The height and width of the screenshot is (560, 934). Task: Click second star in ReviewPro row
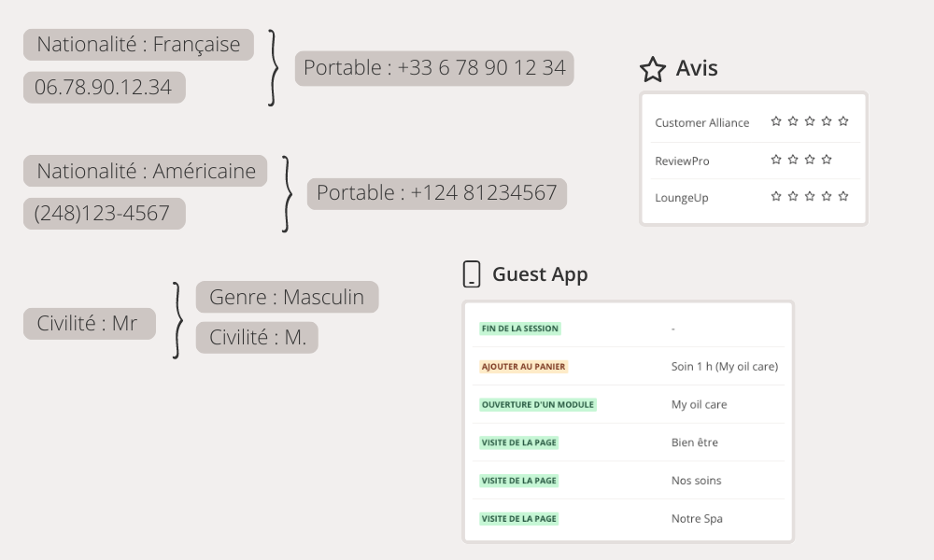793,160
